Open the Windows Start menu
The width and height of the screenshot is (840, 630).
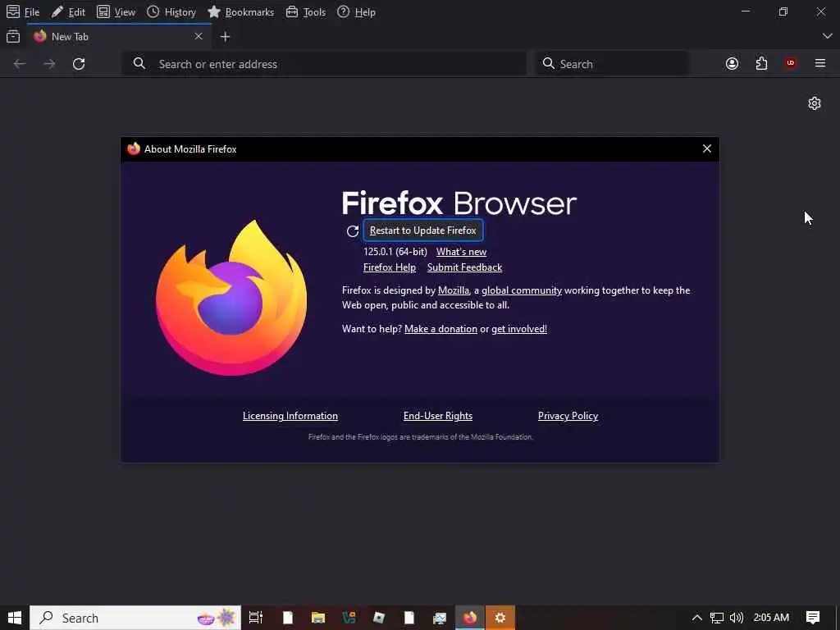(15, 618)
